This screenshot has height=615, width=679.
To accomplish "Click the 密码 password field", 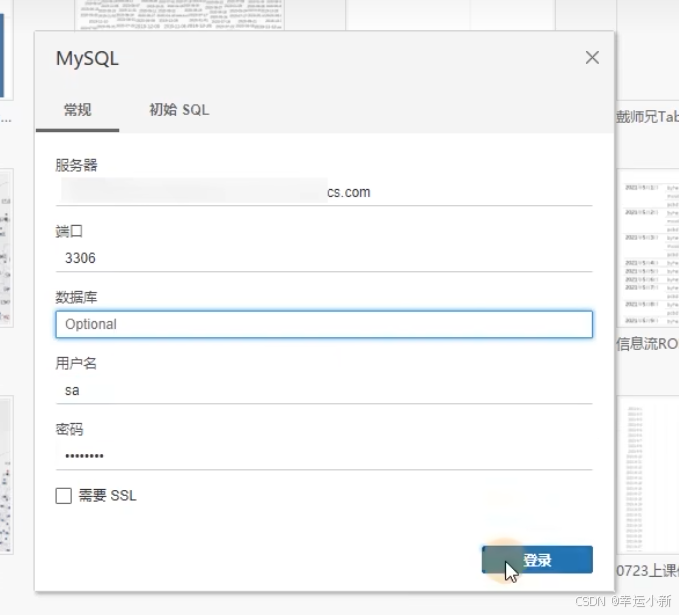I will pos(324,456).
